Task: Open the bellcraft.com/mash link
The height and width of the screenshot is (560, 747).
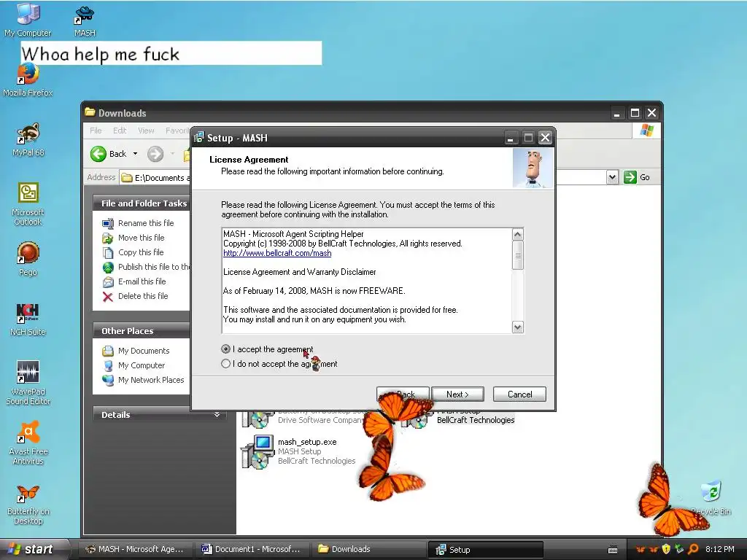Action: click(277, 253)
